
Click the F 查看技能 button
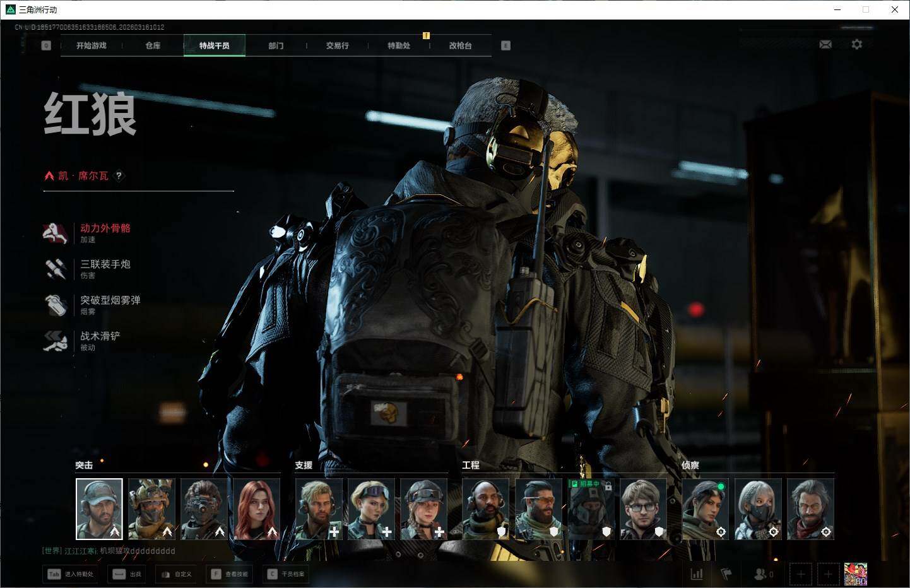coord(230,574)
